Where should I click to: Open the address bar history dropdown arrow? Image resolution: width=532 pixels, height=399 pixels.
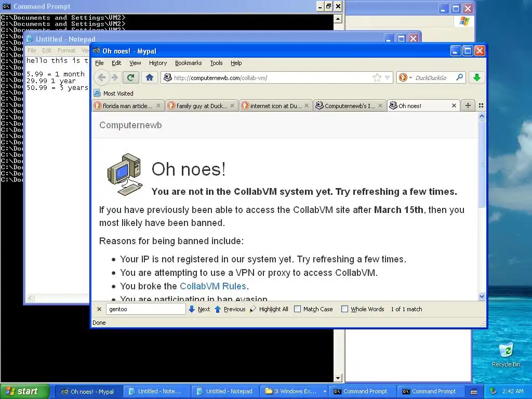(388, 78)
